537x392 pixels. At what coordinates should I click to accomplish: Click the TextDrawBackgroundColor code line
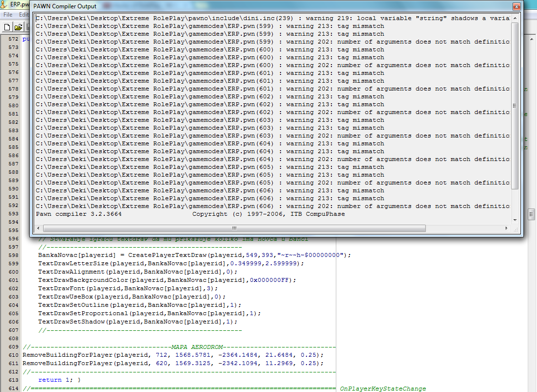click(x=167, y=280)
